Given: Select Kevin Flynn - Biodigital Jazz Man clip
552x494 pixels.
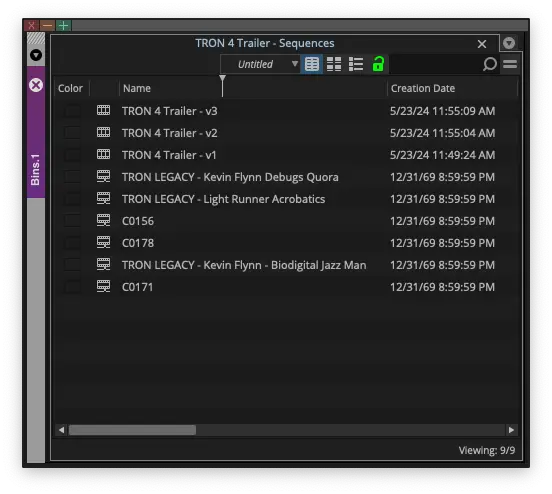Looking at the screenshot, I should tap(244, 265).
